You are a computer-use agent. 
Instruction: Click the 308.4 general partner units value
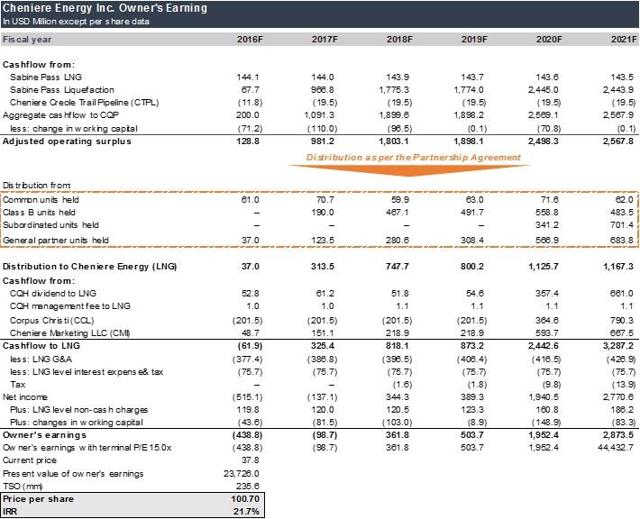point(472,240)
